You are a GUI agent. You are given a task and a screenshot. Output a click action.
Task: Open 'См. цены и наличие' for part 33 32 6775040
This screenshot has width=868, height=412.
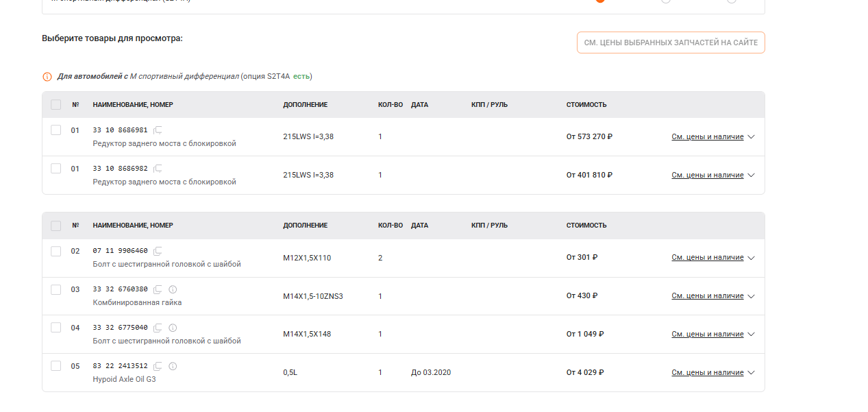tap(707, 335)
